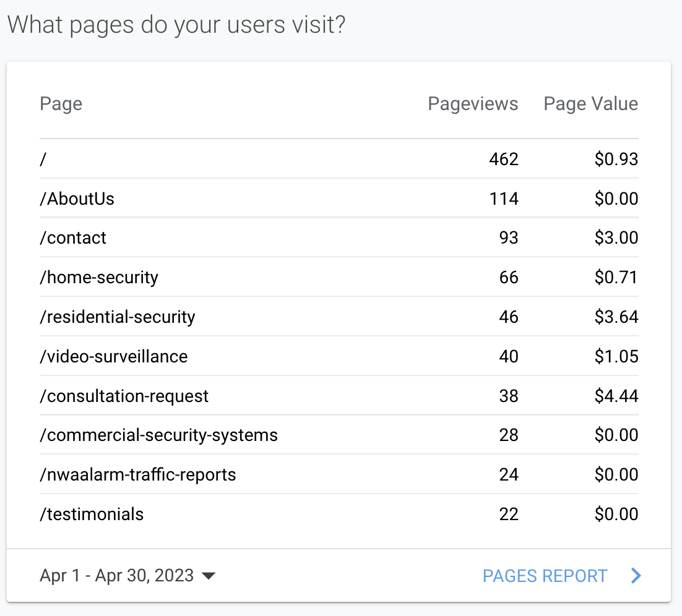Select the /AboutUs page row

77,199
